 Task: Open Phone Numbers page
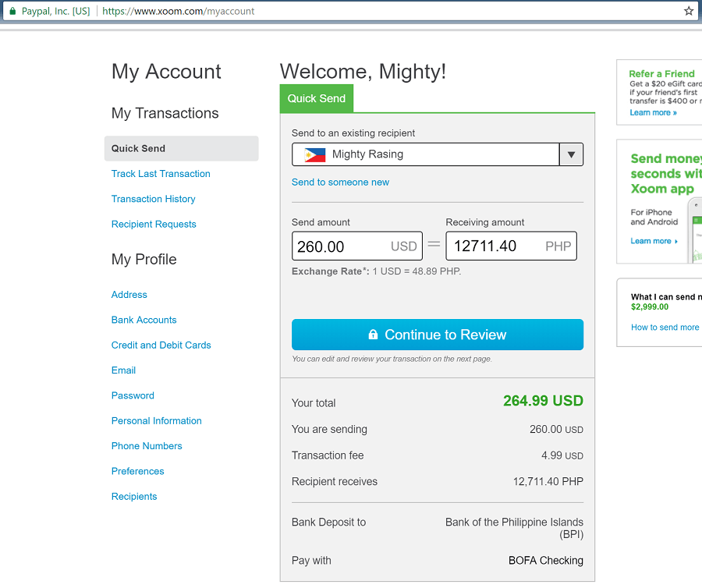click(147, 446)
